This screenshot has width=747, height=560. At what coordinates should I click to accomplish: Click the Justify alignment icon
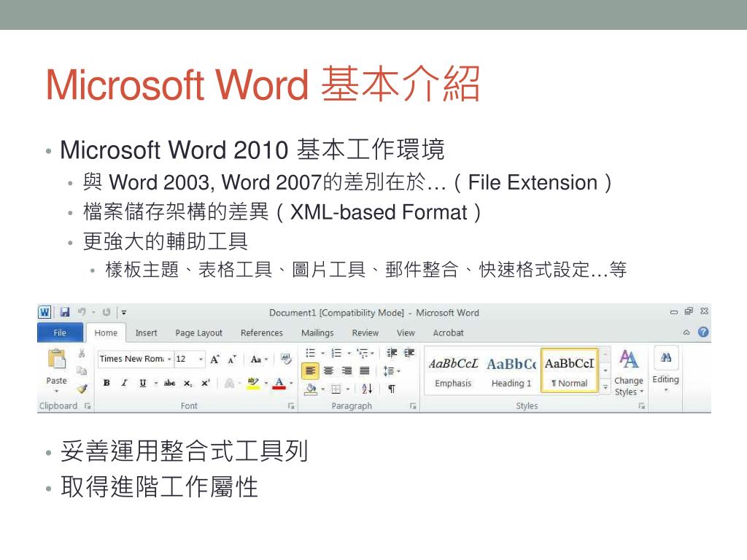tap(365, 370)
